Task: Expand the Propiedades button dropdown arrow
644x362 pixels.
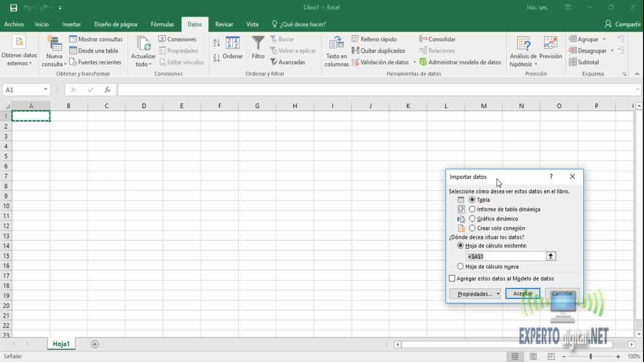Action: click(x=498, y=294)
